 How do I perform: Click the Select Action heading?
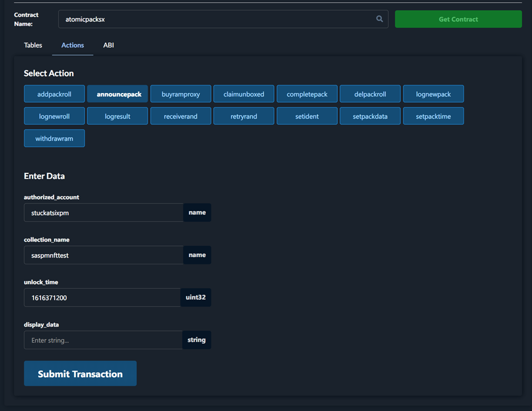pyautogui.click(x=49, y=73)
